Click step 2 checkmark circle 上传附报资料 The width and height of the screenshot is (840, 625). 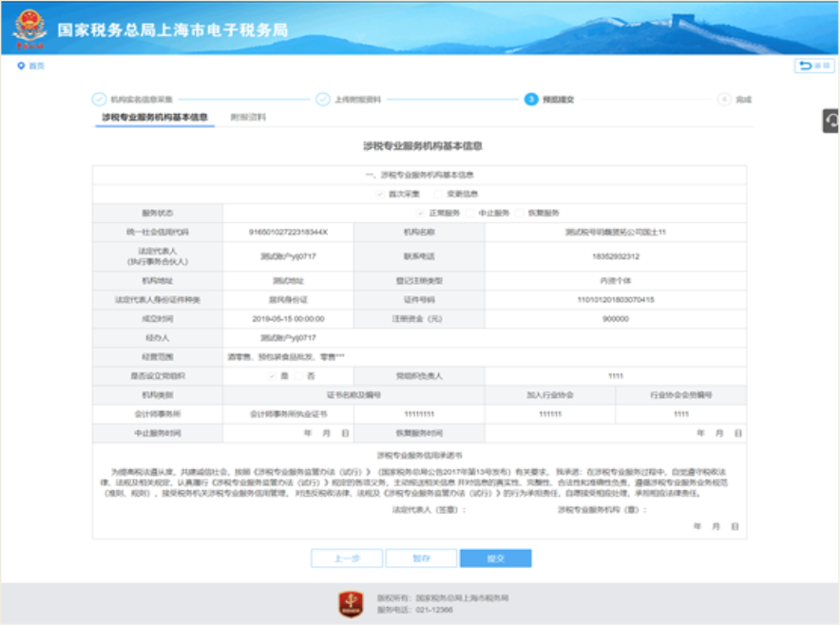coord(323,99)
